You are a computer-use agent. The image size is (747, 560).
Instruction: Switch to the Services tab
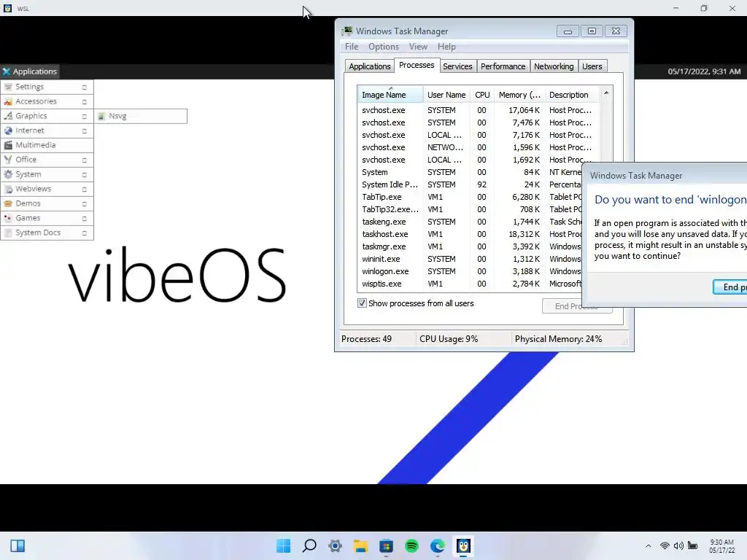(457, 66)
